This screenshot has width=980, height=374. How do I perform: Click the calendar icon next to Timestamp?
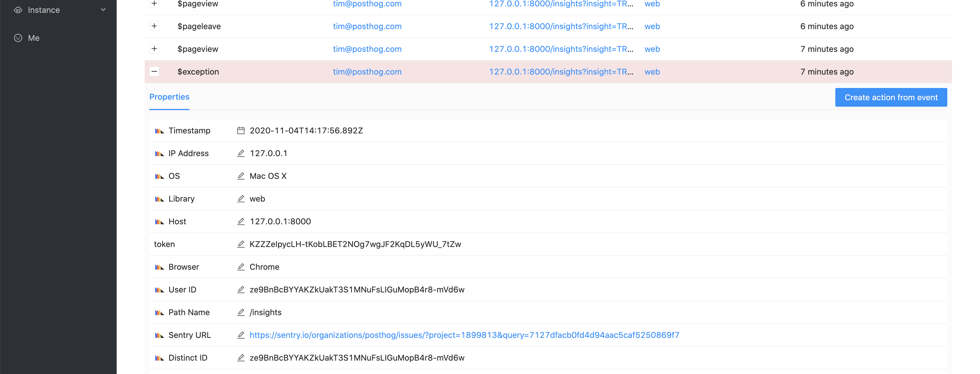pos(241,130)
